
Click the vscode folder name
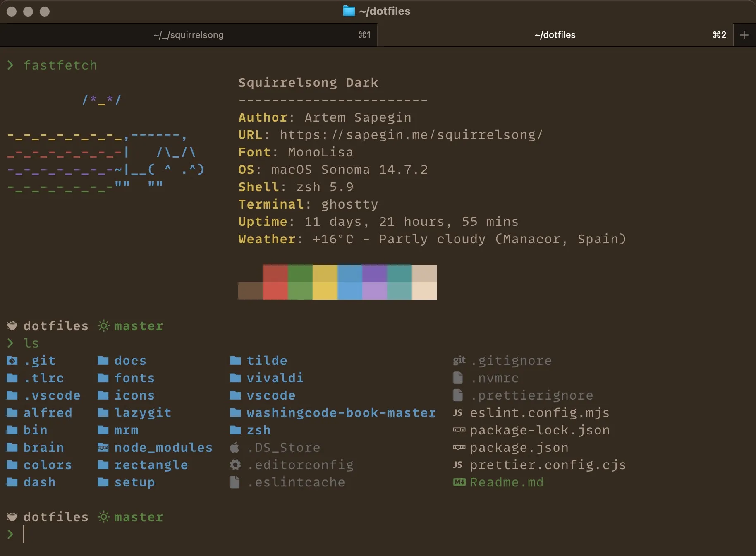coord(271,395)
